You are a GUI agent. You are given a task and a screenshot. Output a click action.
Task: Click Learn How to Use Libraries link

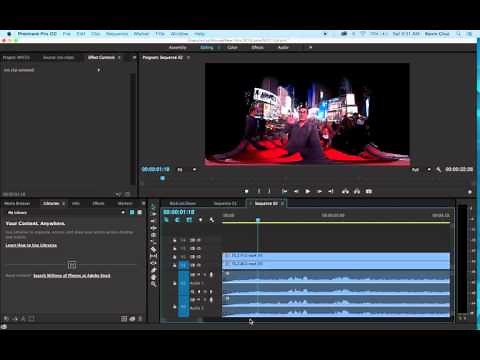coord(31,245)
